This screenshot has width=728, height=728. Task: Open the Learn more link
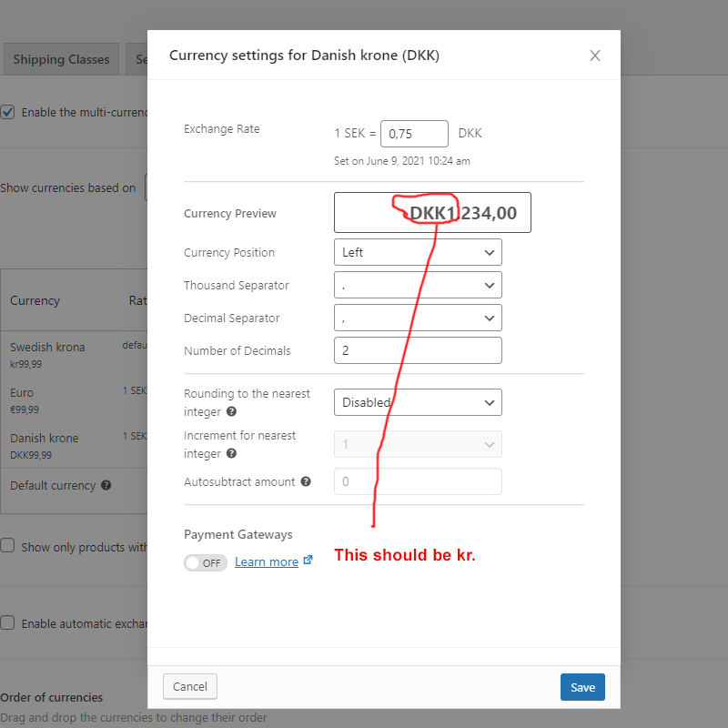(266, 562)
